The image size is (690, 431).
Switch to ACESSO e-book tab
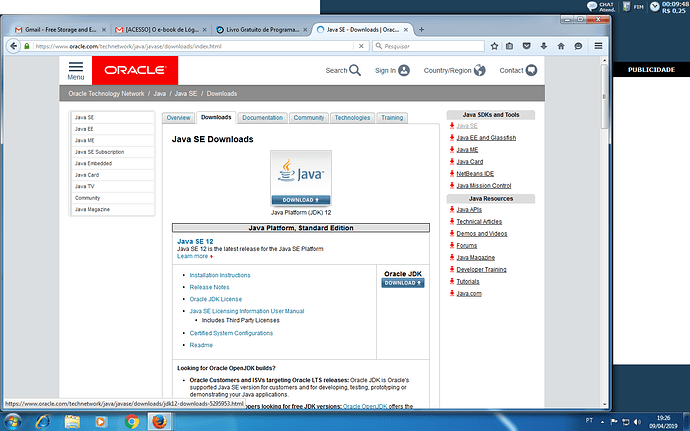160,30
